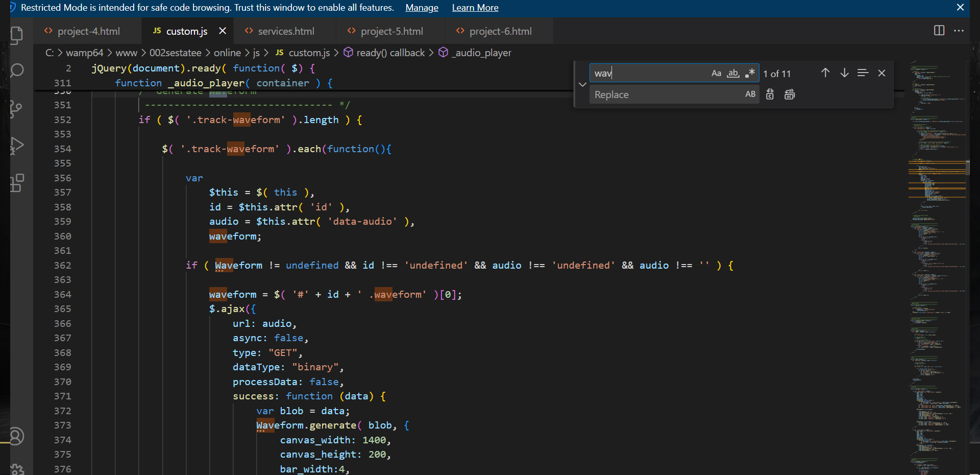Click the Replace single match icon
The image size is (980, 475).
(x=770, y=94)
